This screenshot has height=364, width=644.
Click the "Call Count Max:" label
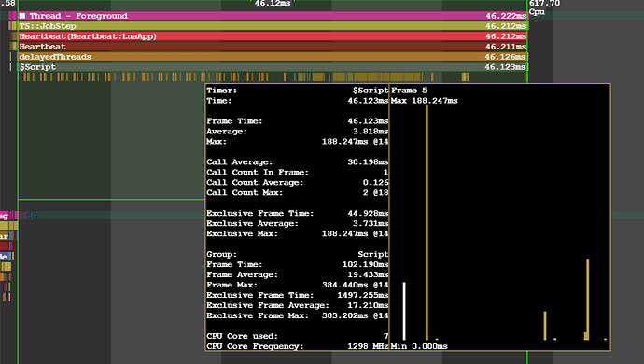pos(245,192)
